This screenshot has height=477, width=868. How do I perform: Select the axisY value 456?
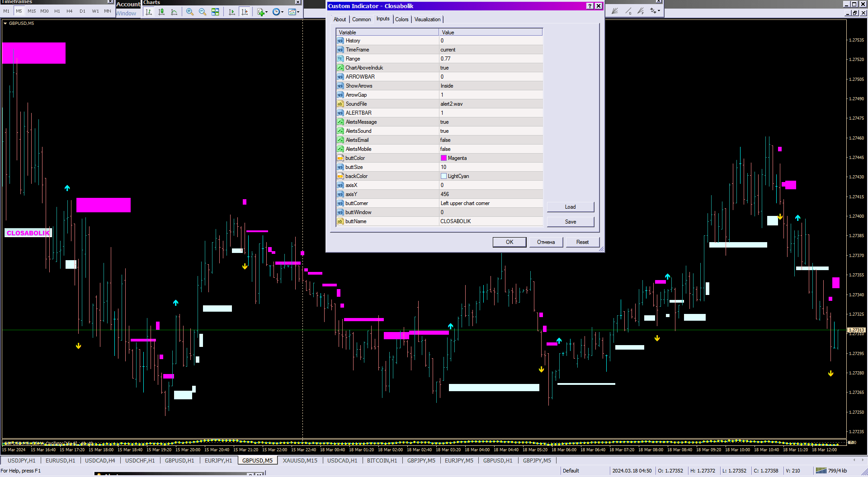(x=491, y=194)
